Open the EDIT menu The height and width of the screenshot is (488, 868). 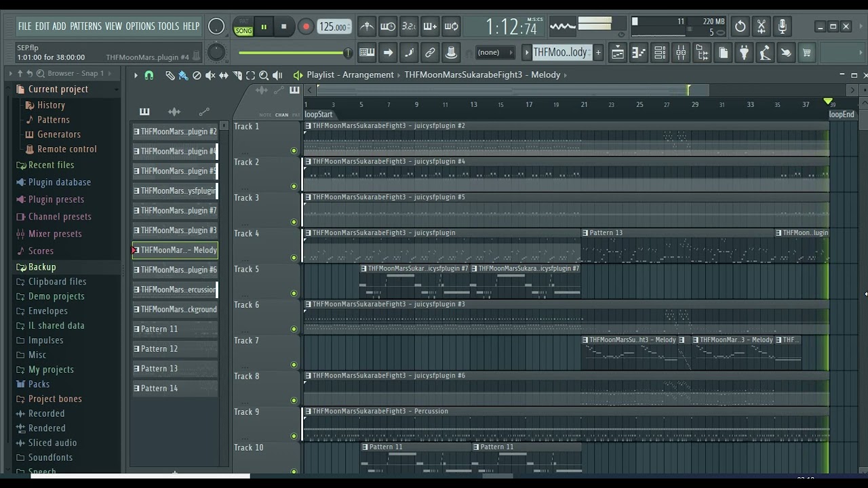tap(43, 26)
